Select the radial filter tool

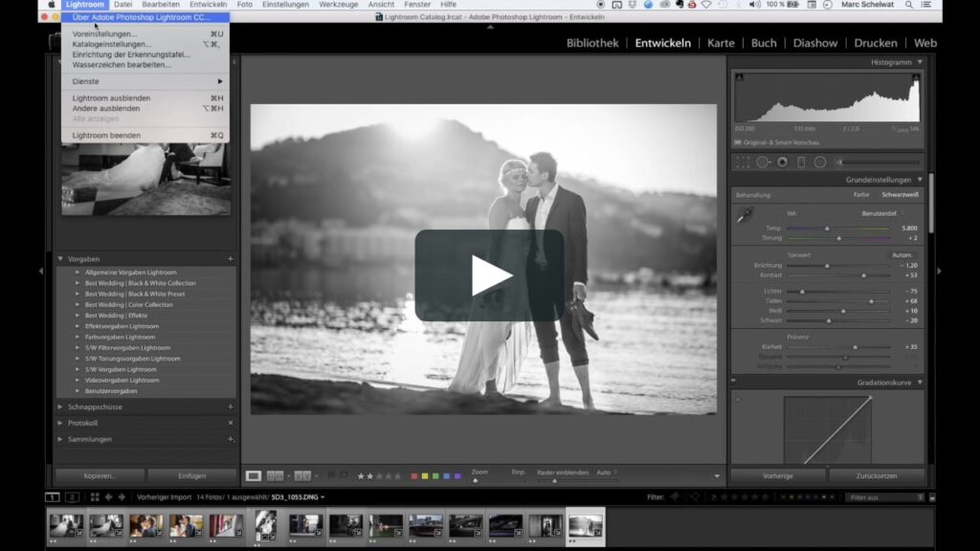(820, 163)
